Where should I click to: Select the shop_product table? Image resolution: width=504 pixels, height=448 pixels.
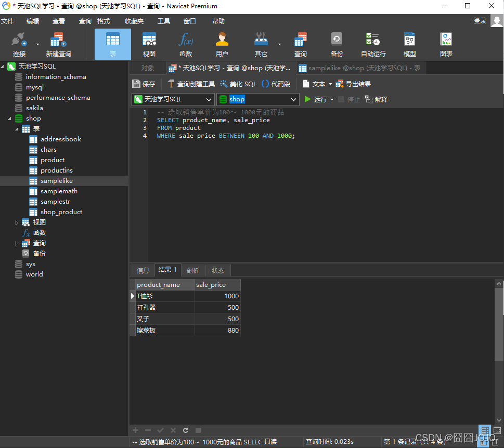[x=61, y=212]
